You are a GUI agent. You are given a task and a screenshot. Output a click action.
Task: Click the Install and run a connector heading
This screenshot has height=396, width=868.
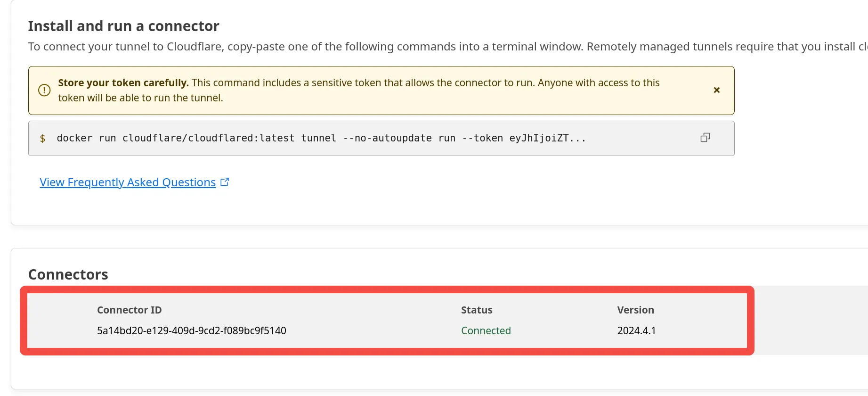(x=123, y=26)
